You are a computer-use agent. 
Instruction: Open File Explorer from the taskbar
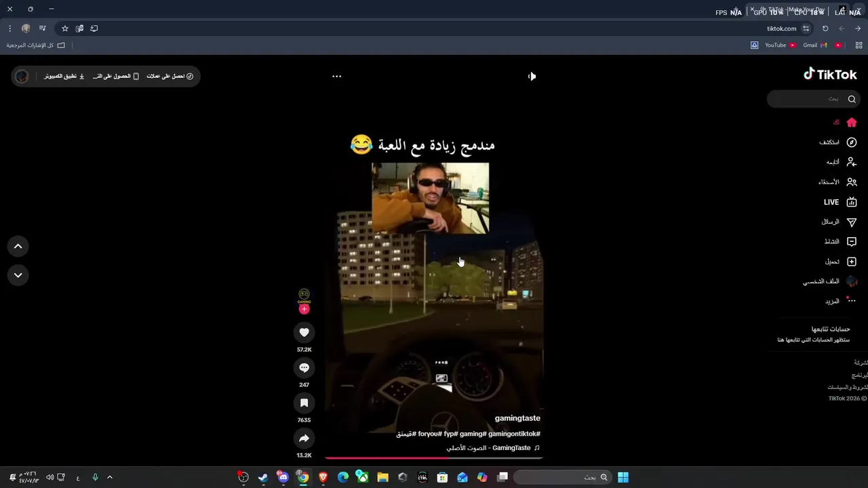pos(382,477)
